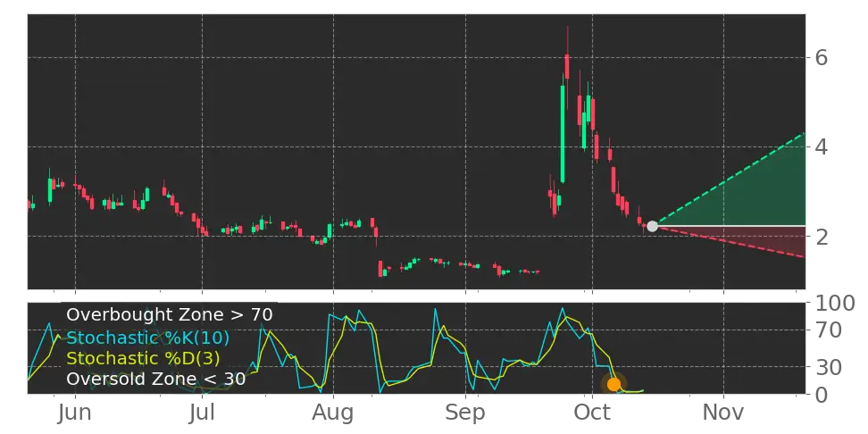Click the price axis label '2'

point(822,237)
